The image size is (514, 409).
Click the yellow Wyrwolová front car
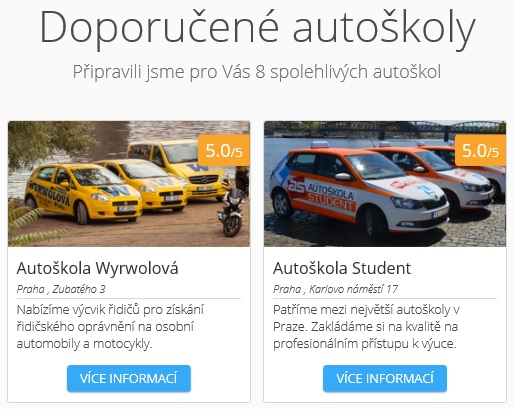tap(83, 193)
